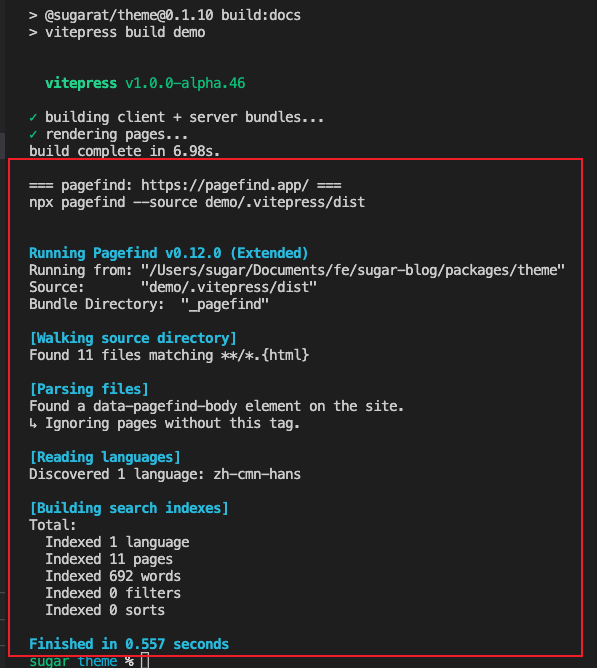Click the terminal cursor after the prompt
The height and width of the screenshot is (668, 597).
click(x=145, y=661)
